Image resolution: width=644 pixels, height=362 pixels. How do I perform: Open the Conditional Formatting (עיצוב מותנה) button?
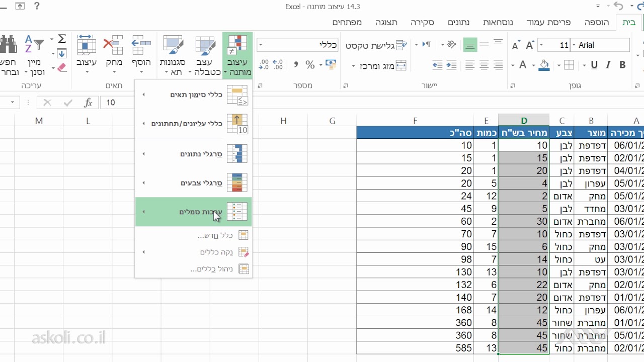coord(237,55)
